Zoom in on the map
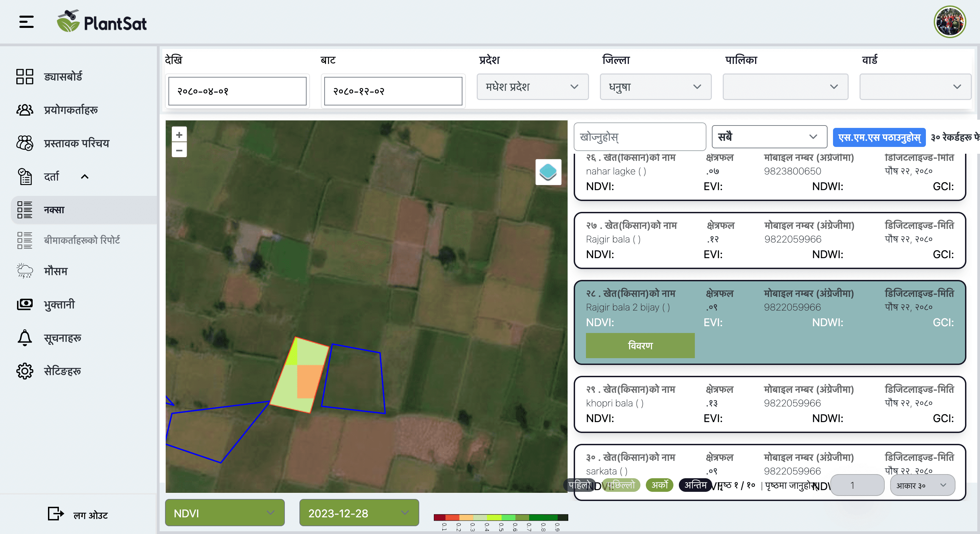Image resolution: width=980 pixels, height=534 pixels. point(179,135)
